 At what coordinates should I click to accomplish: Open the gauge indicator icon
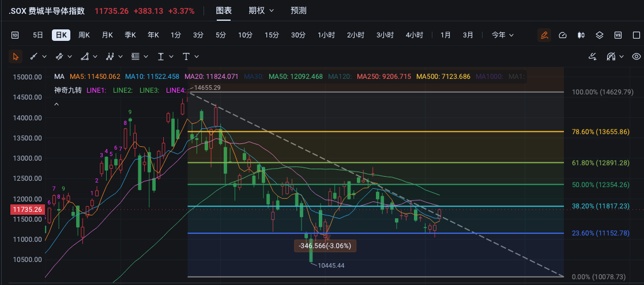(x=563, y=35)
